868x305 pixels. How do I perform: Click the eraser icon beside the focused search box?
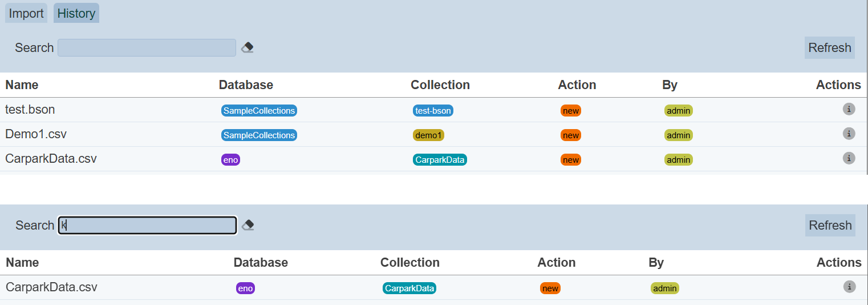point(248,225)
